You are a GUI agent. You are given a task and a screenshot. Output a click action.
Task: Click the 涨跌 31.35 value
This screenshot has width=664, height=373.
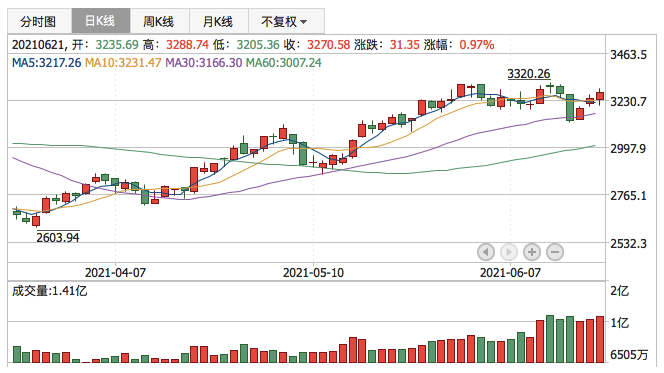click(x=387, y=44)
